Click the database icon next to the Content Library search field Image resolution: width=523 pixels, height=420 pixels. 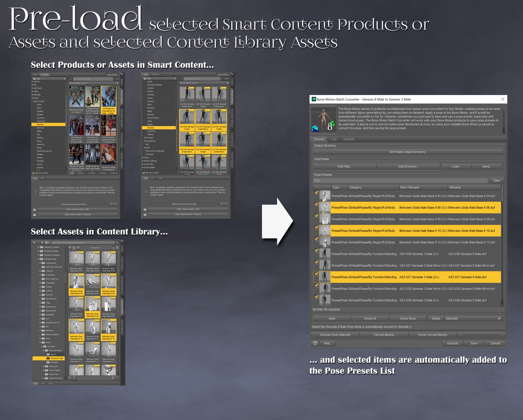47,242
